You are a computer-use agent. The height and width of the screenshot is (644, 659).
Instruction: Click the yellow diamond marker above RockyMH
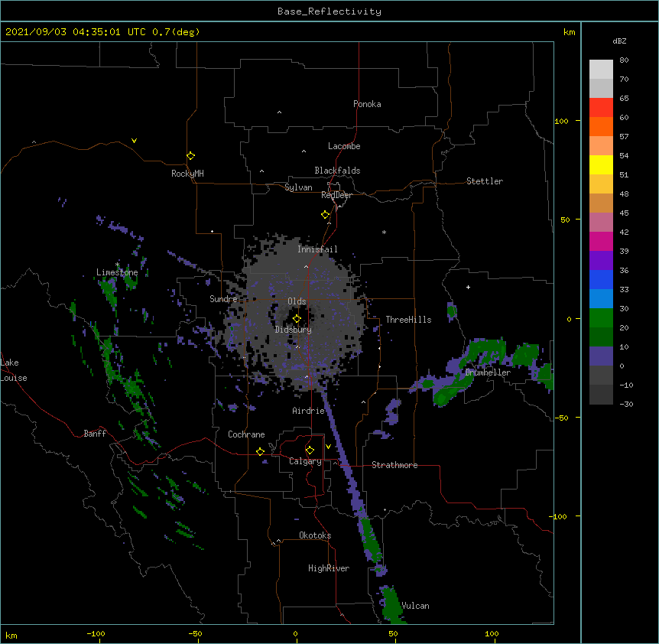(x=190, y=156)
